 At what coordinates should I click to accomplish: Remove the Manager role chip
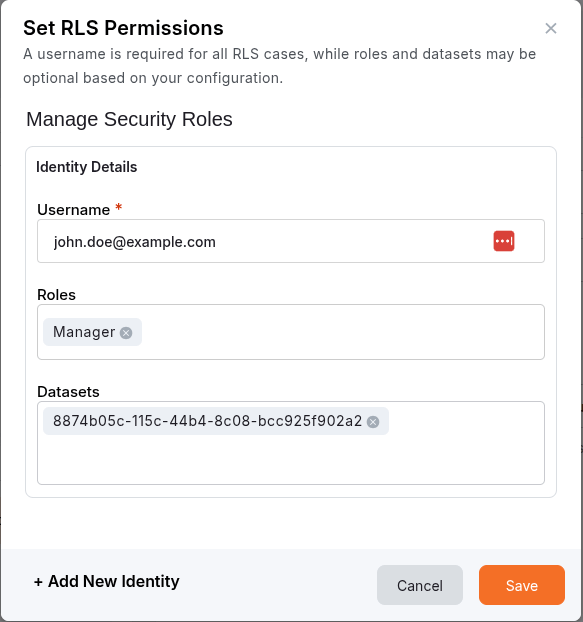point(126,332)
